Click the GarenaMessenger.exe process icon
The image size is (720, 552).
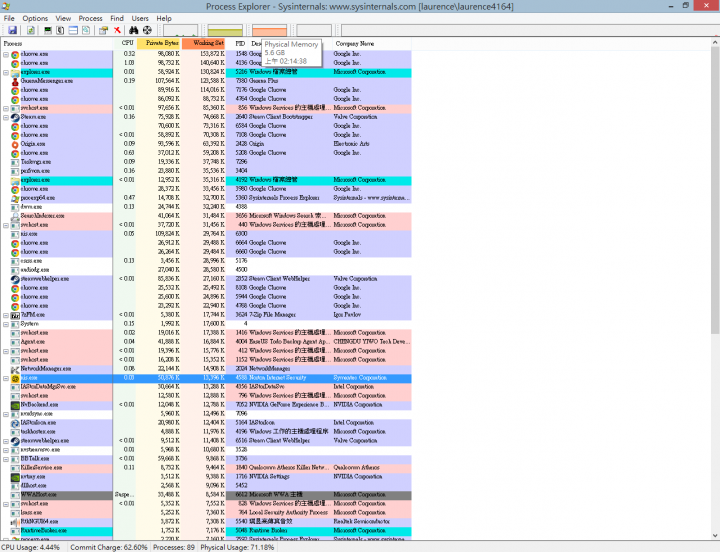15,82
